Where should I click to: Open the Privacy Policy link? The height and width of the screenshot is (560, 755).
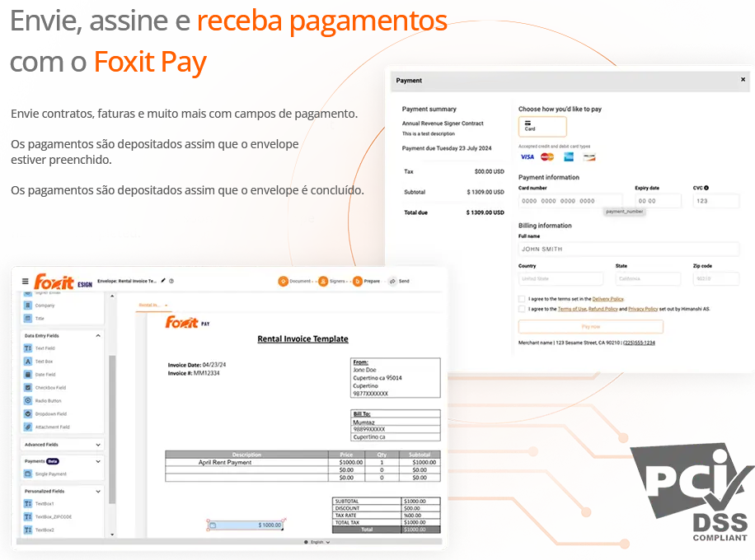643,309
